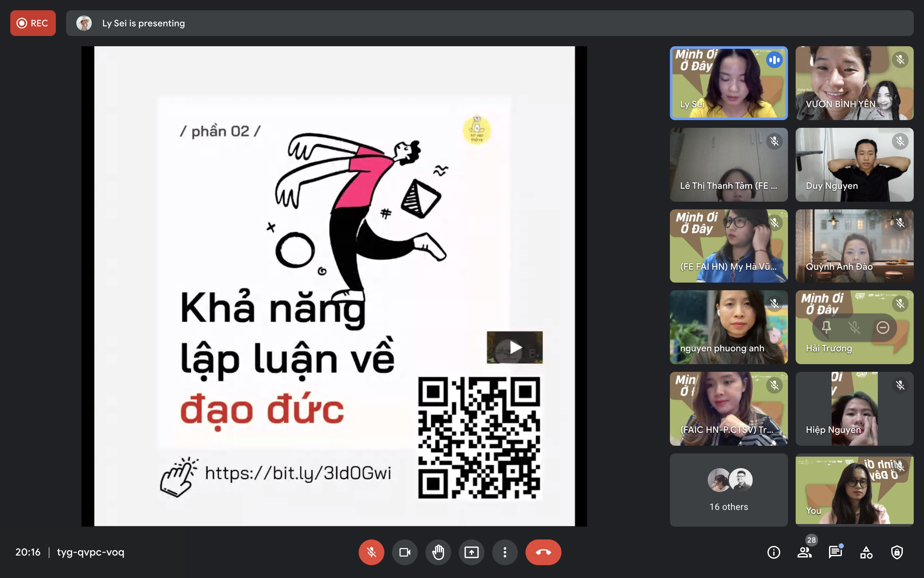Click the yellow round logo on slide
Image resolution: width=924 pixels, height=578 pixels.
pos(476,130)
